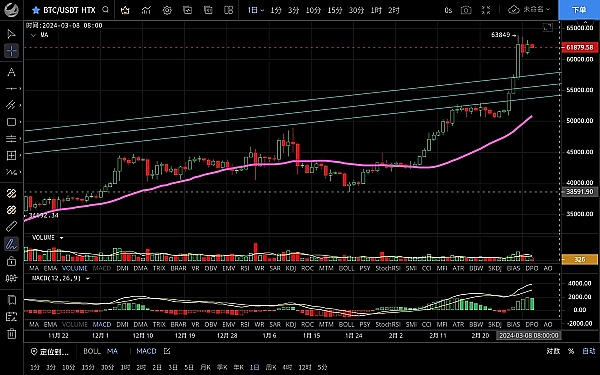Expand the MA indicator legend chevron
The height and width of the screenshot is (375, 600).
click(33, 35)
